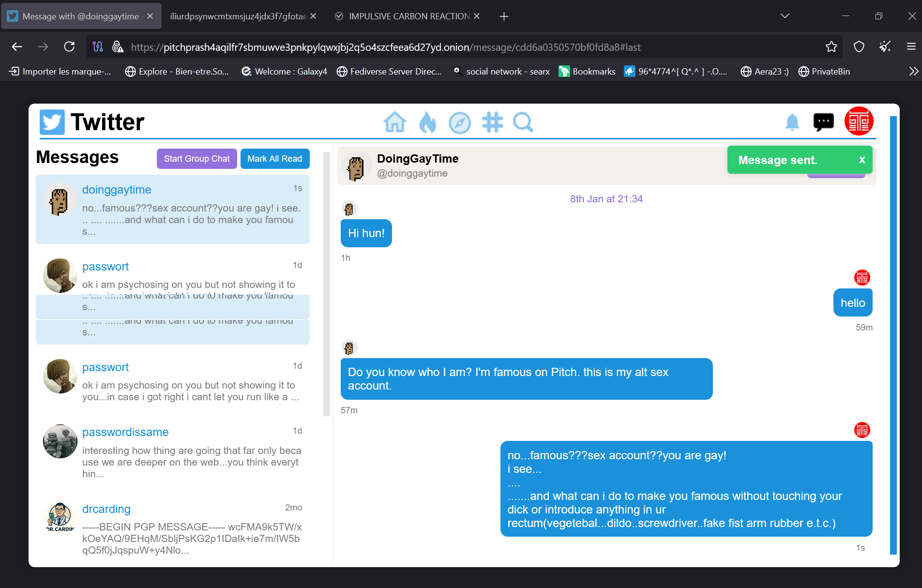Open the red profile avatar menu
This screenshot has height=588, width=922.
click(859, 121)
